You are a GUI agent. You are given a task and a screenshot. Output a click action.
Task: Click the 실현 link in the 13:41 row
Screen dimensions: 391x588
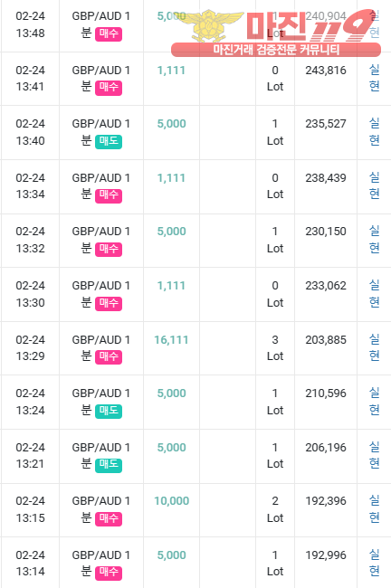coord(374,78)
